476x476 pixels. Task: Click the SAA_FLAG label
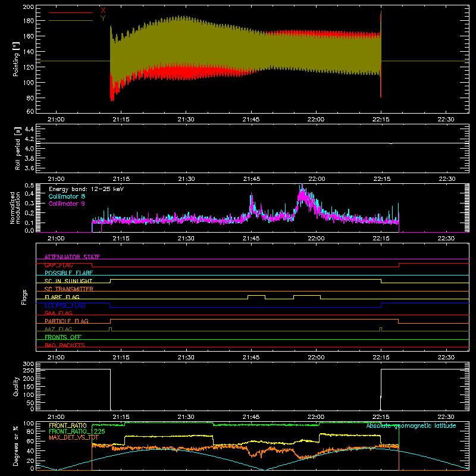[58, 313]
